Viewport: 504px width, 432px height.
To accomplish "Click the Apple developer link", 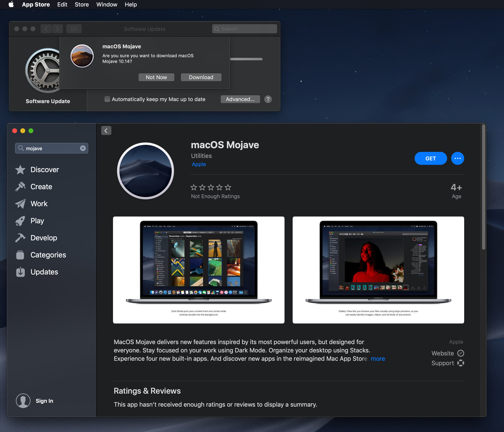I will click(x=199, y=164).
